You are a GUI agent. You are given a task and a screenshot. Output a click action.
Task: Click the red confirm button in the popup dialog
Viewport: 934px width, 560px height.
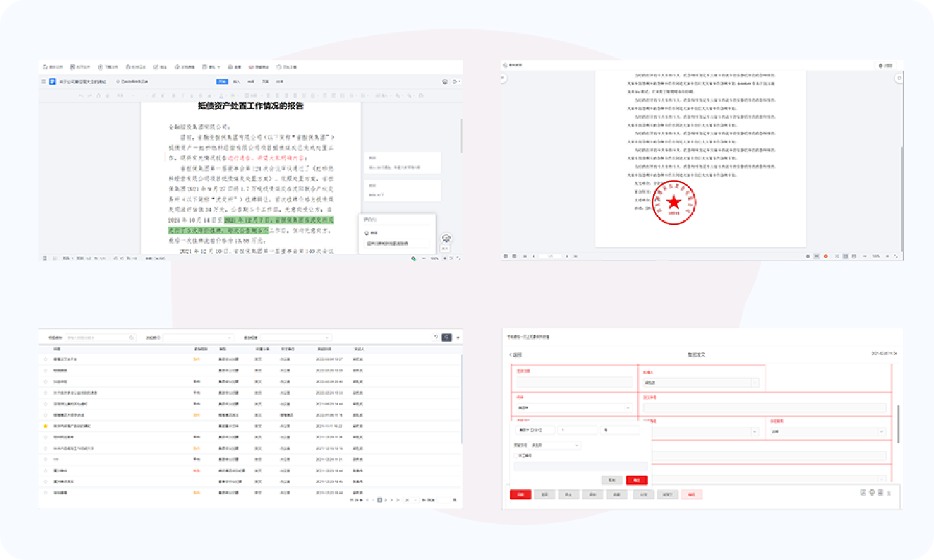coord(636,480)
